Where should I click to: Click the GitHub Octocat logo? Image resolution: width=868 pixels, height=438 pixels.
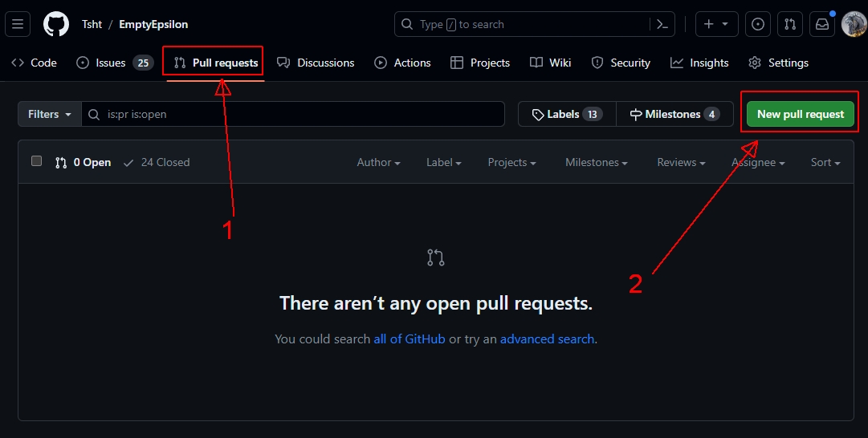[56, 24]
